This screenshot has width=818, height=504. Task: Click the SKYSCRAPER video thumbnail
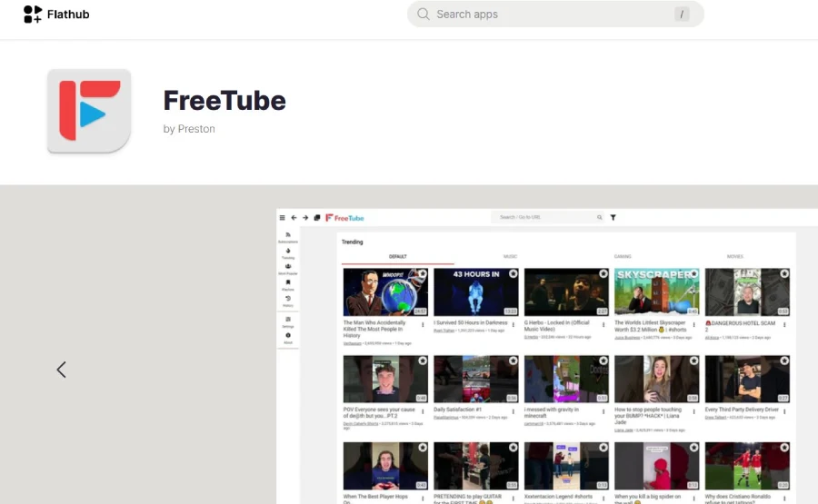(x=657, y=292)
